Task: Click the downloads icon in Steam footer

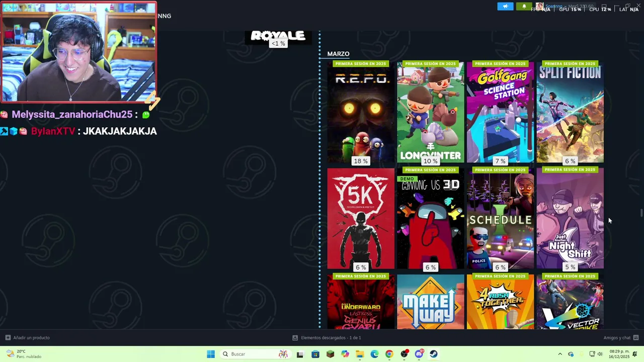Action: (295, 338)
